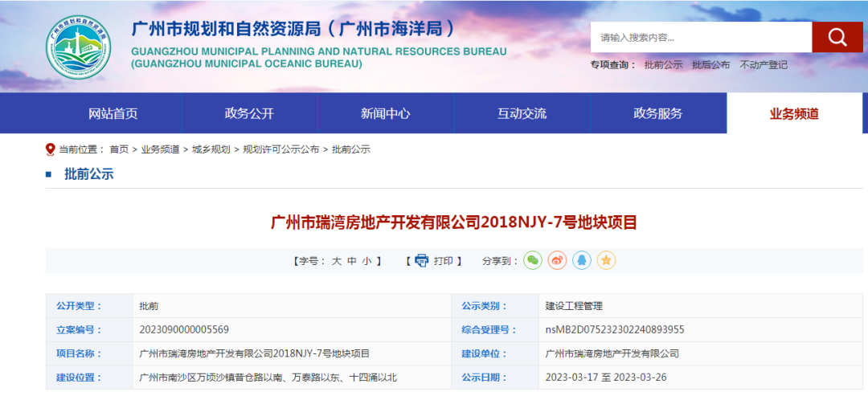Click the 分享到 label

501,261
